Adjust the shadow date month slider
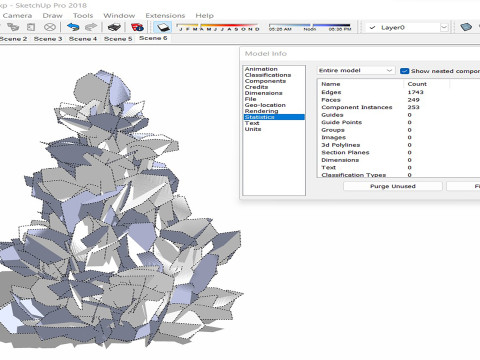This screenshot has width=480, height=360. [219, 27]
